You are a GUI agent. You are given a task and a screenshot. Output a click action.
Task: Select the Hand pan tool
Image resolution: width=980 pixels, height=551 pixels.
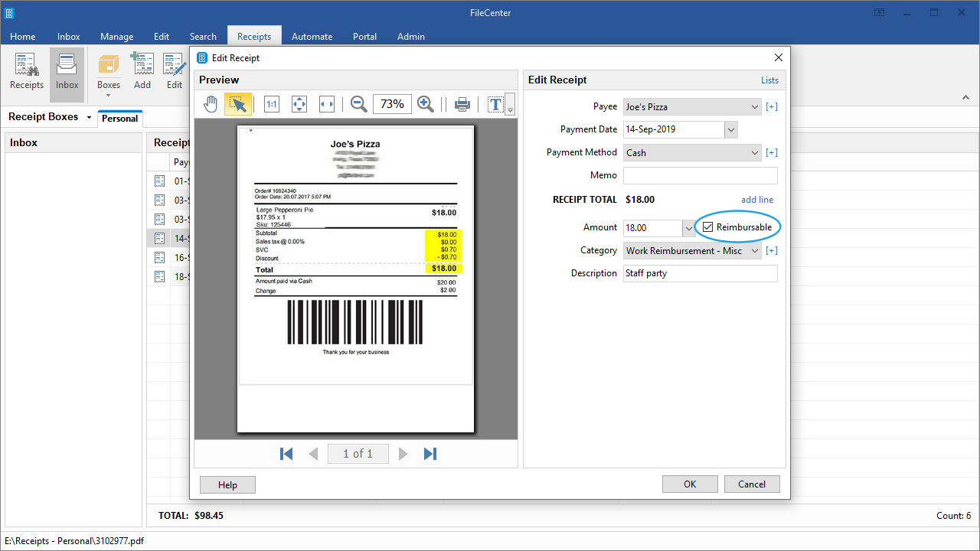pyautogui.click(x=211, y=104)
